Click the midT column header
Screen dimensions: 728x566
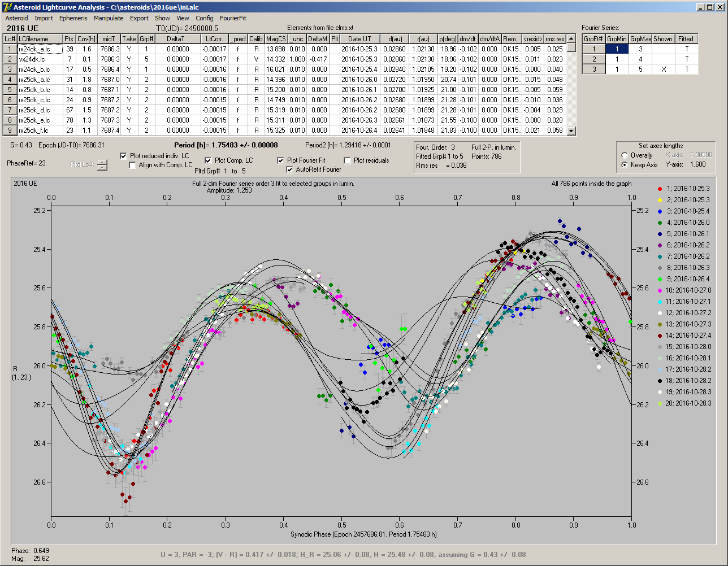[109, 39]
